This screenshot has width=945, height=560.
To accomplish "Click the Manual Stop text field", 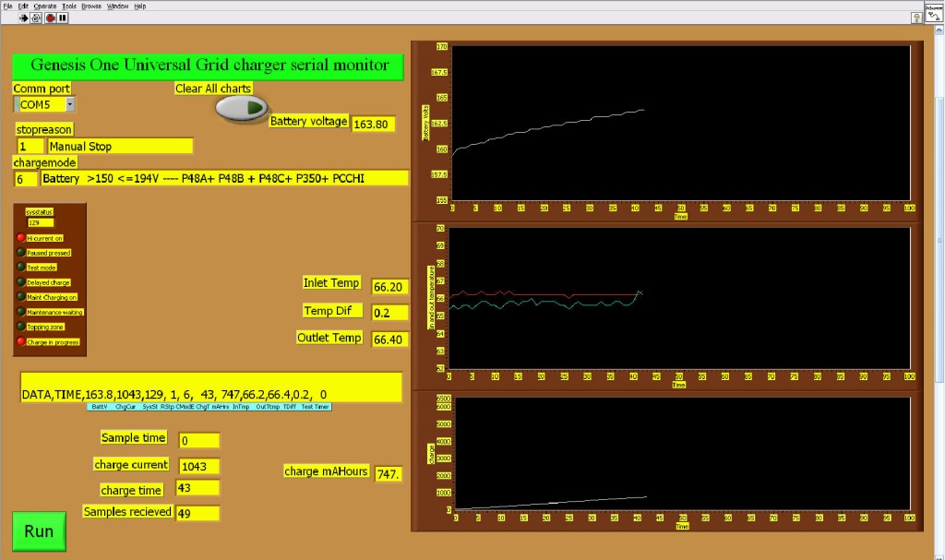I will click(x=120, y=146).
